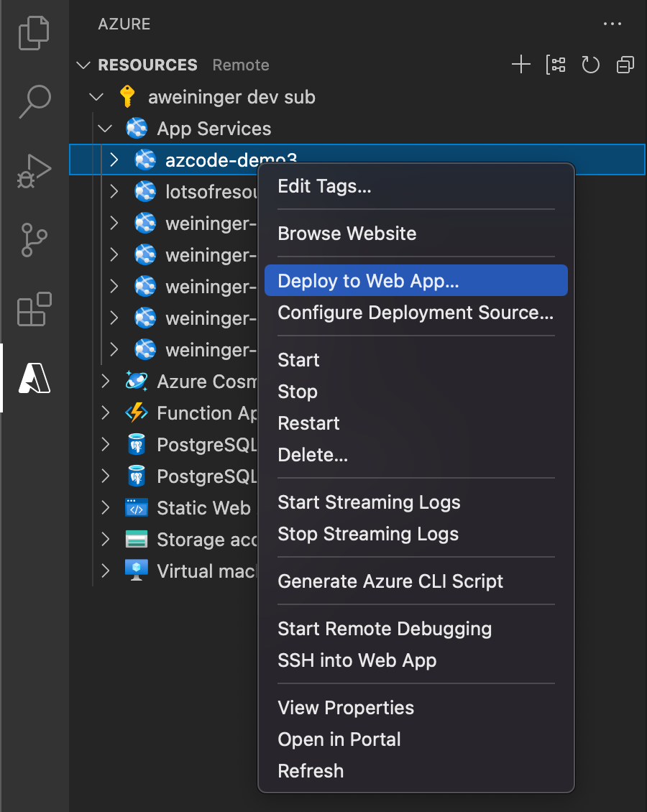Select the Azure icon in the activity bar

[x=35, y=378]
